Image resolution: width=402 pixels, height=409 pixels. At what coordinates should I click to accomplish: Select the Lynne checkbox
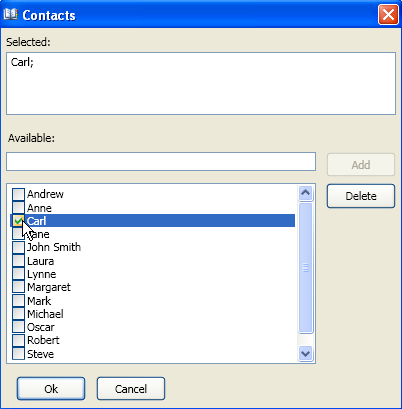click(x=18, y=274)
